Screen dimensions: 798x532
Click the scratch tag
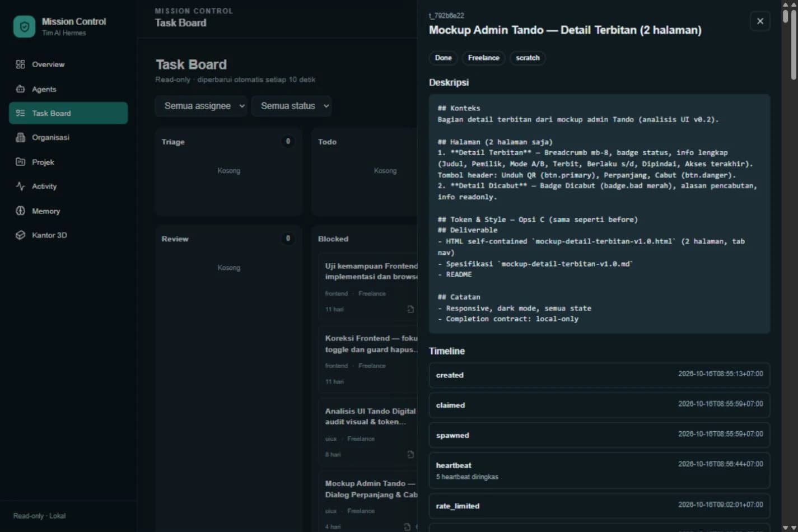pos(528,58)
